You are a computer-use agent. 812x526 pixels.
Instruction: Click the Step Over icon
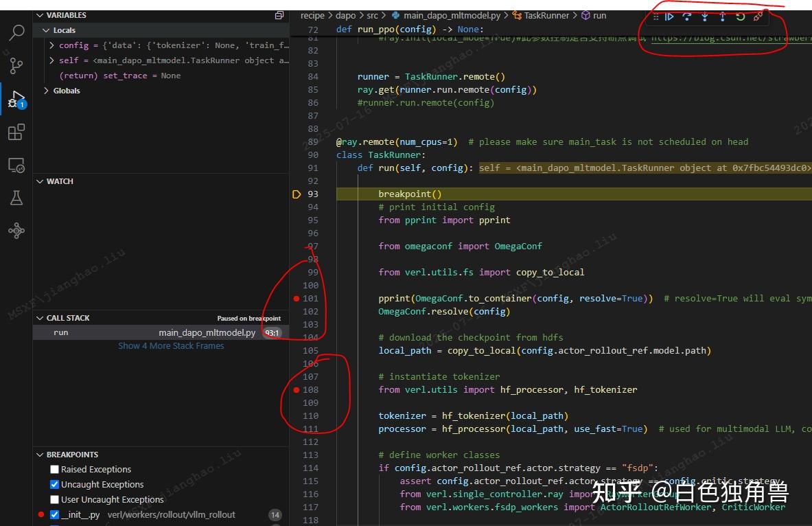(687, 17)
